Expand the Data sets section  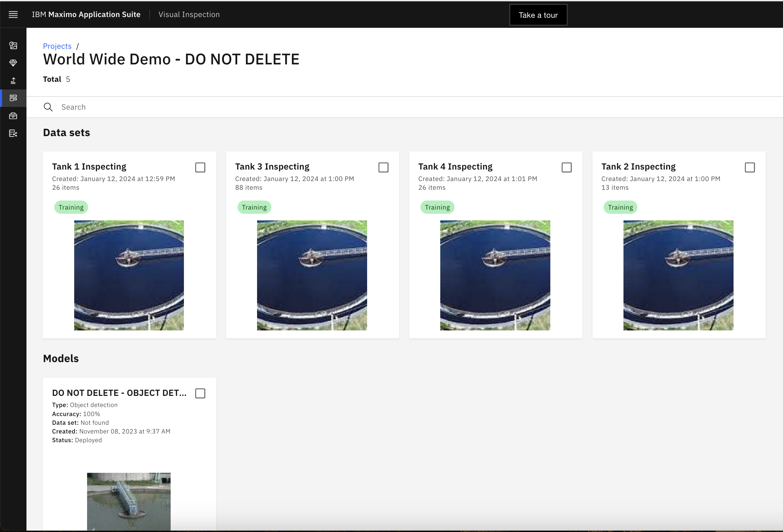click(67, 132)
